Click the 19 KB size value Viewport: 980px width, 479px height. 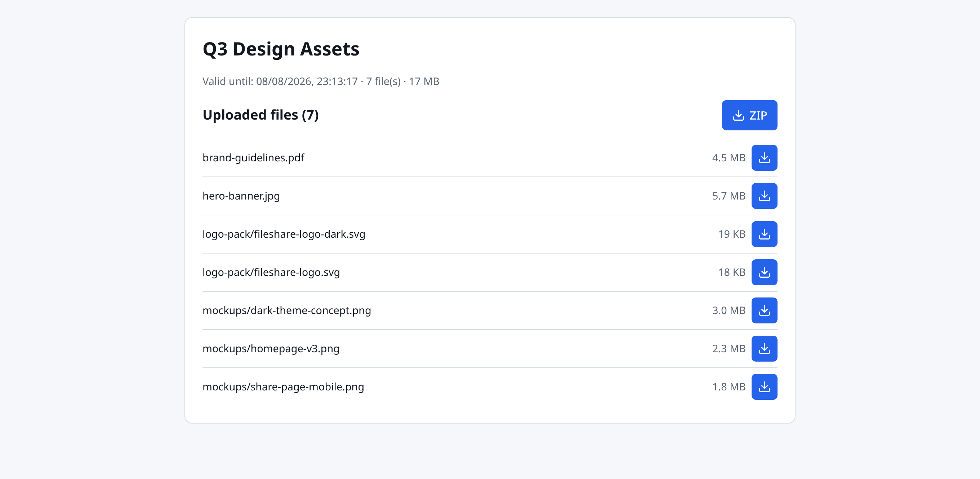click(731, 234)
